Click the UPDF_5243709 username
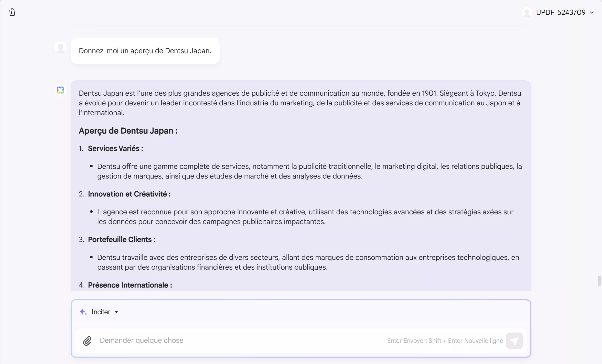Screen dimensions: 602x364 pyautogui.click(x=561, y=12)
